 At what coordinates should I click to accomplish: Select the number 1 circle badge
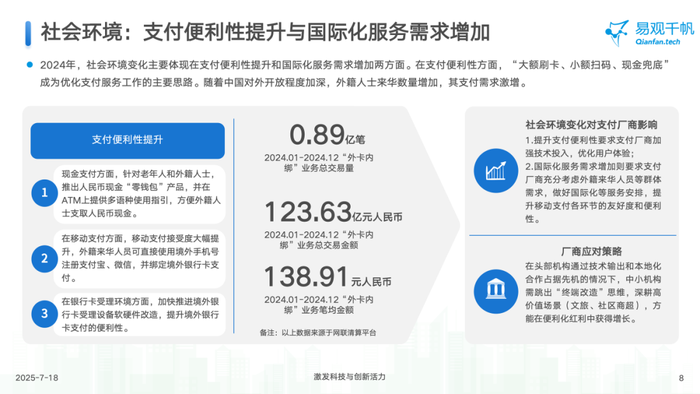coord(45,193)
